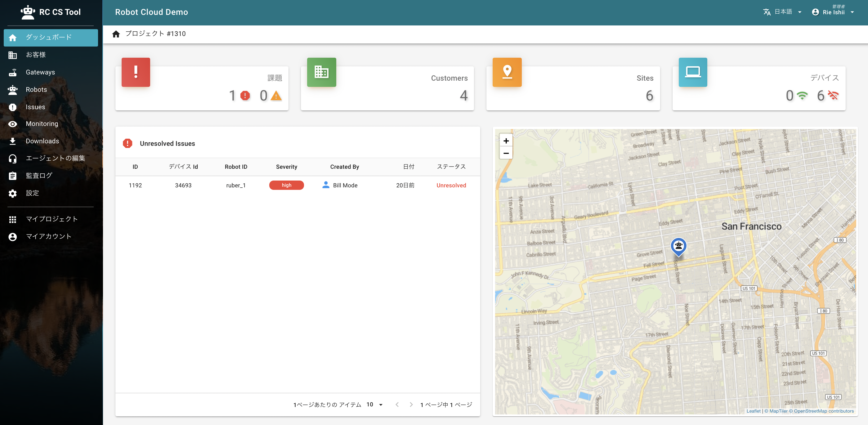Go to Gateways in the sidebar
The height and width of the screenshot is (425, 868).
coord(51,72)
